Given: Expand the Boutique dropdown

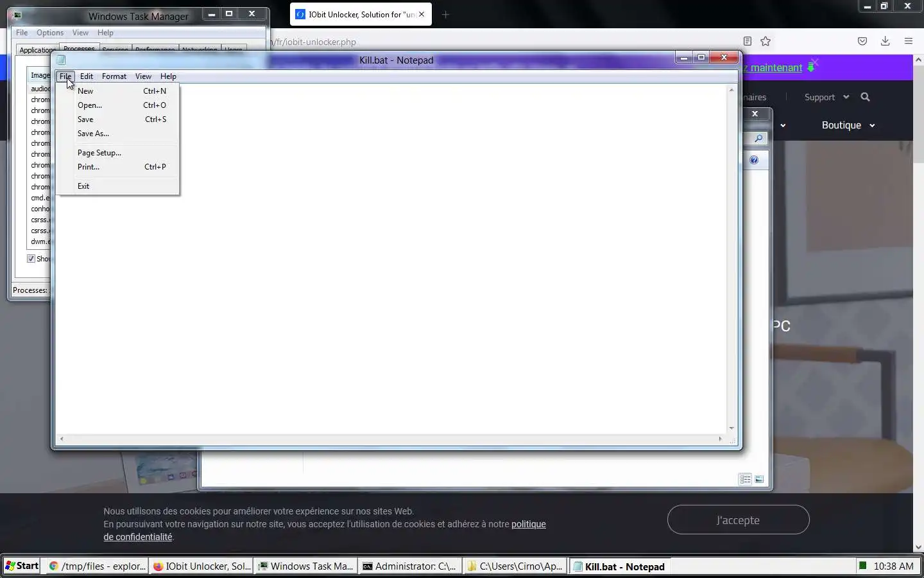Looking at the screenshot, I should 848,125.
